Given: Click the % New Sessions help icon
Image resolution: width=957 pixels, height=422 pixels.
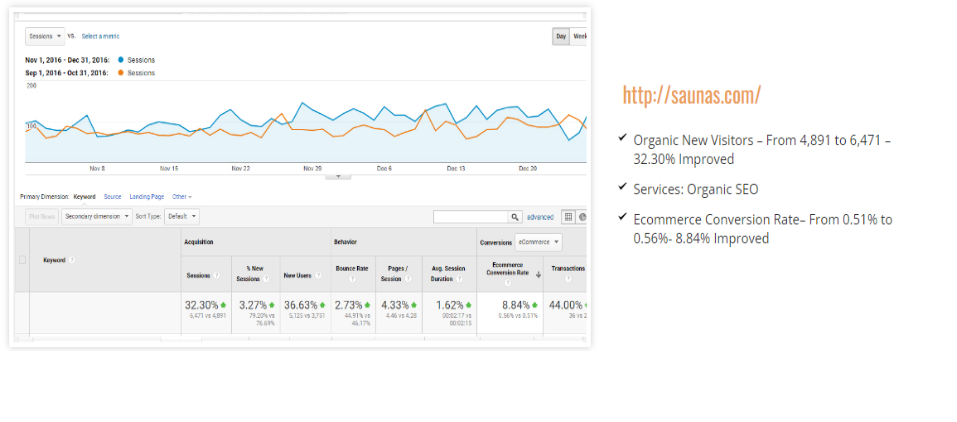Looking at the screenshot, I should 264,278.
